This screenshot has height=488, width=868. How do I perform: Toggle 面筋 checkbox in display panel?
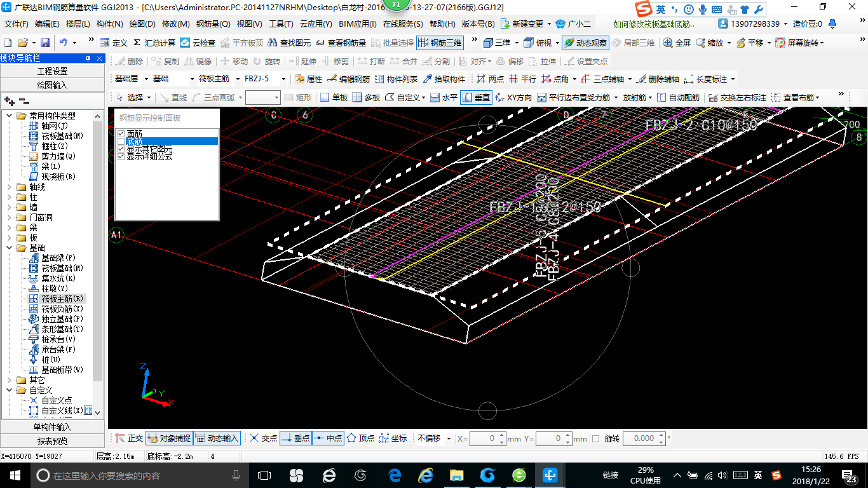pyautogui.click(x=121, y=133)
